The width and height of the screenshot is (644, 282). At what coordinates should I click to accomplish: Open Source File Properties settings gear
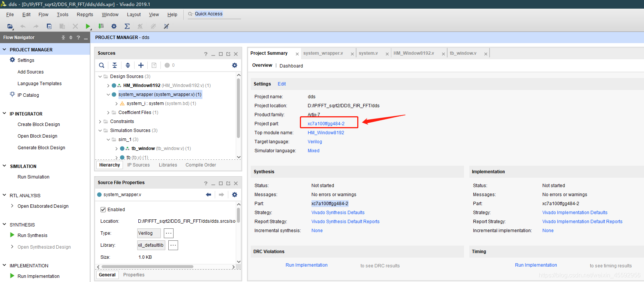click(235, 195)
